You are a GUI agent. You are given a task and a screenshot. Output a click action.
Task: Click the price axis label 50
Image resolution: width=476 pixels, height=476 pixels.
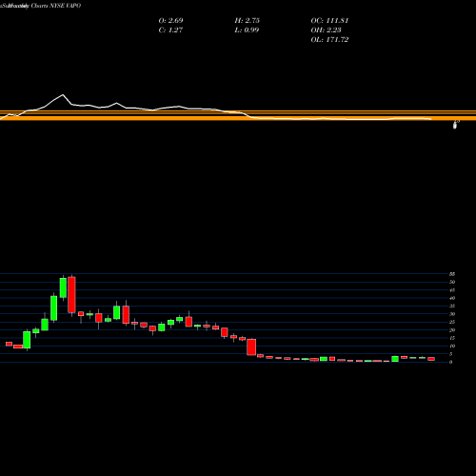pos(452,282)
